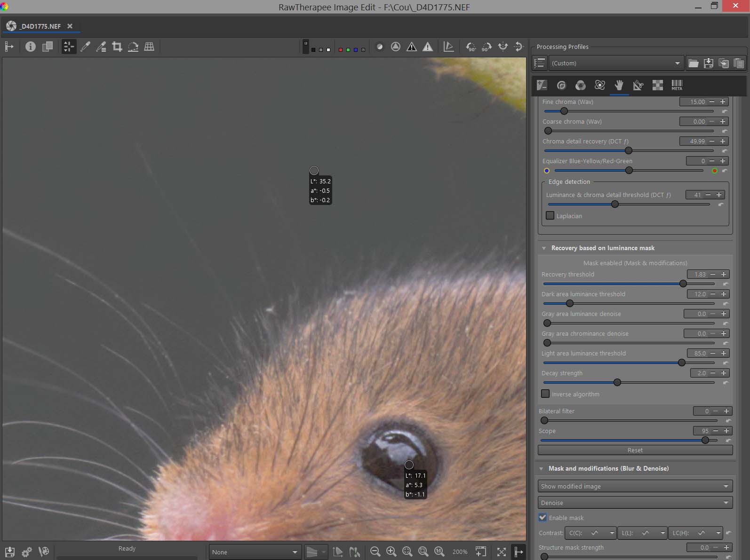Collapse Recovery based on luminance mask section
The image size is (750, 560).
[544, 248]
